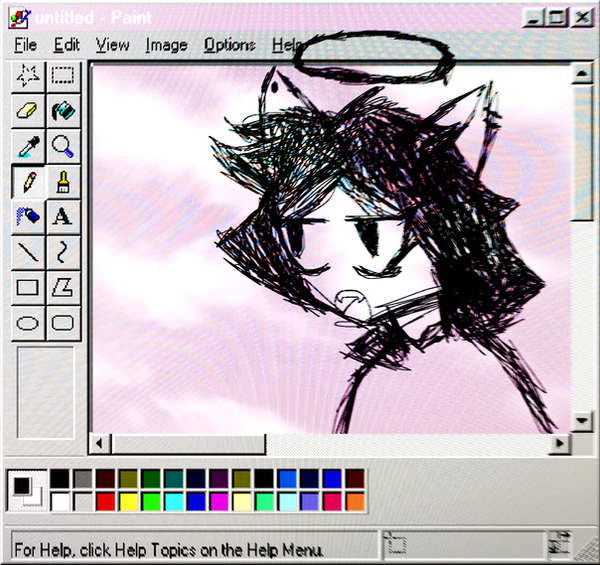Switch to the Brush tool
The height and width of the screenshot is (565, 600).
[x=63, y=182]
